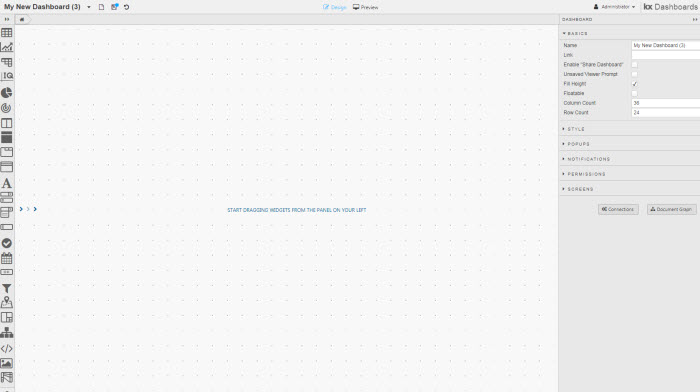This screenshot has width=700, height=392.
Task: Open the Document Graph button
Action: 671,209
